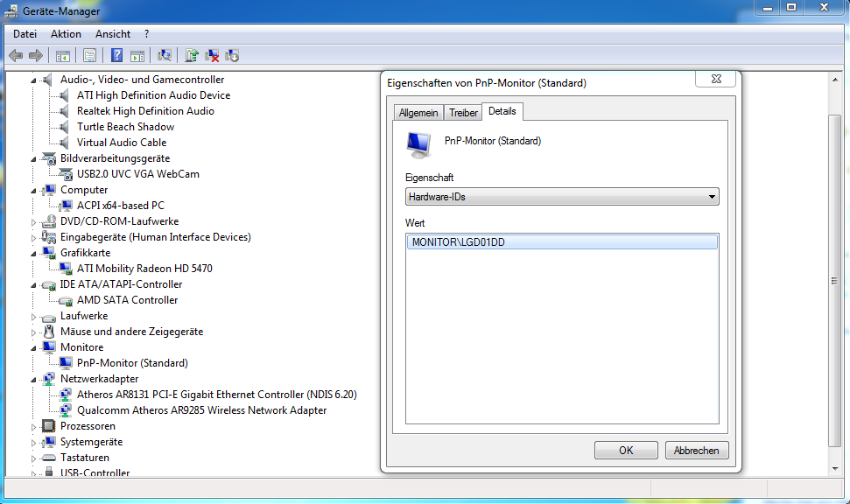Image resolution: width=850 pixels, height=504 pixels.
Task: Expand Eingabegeräte (Human Interface Devices) node
Action: [x=33, y=238]
